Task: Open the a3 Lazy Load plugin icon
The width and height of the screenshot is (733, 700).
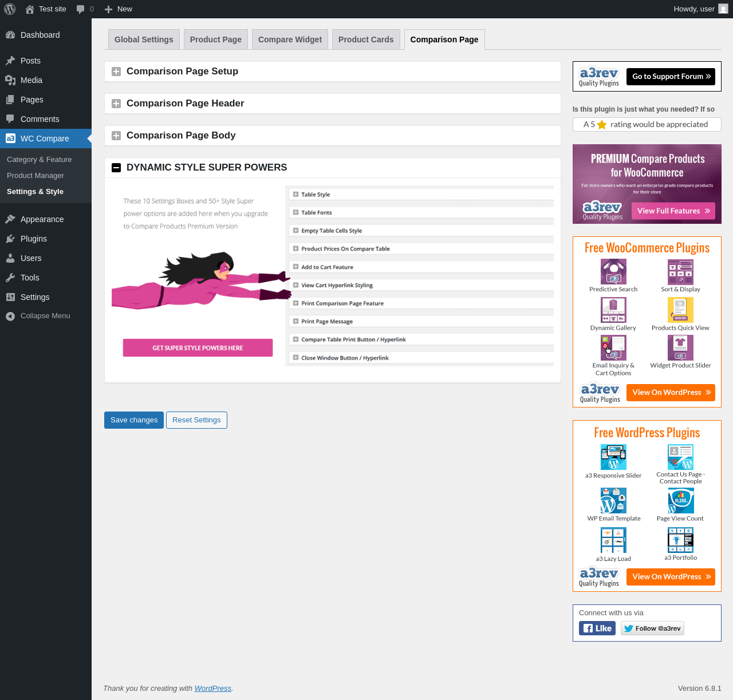Action: click(x=613, y=540)
